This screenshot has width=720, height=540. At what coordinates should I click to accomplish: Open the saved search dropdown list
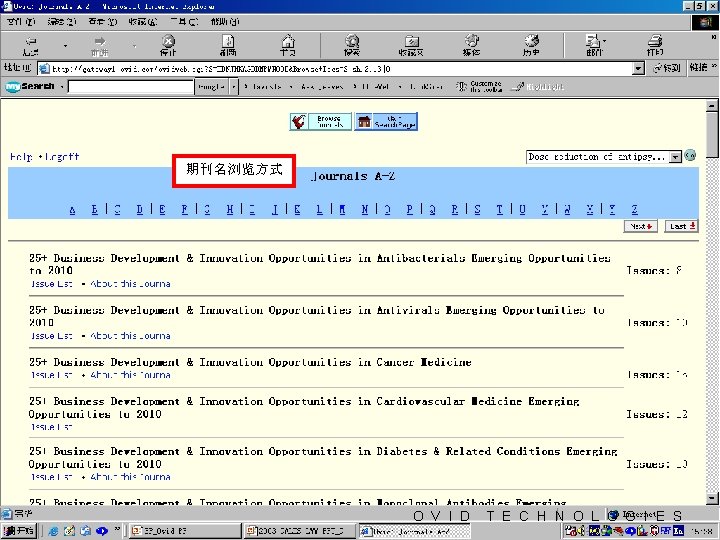tap(675, 157)
